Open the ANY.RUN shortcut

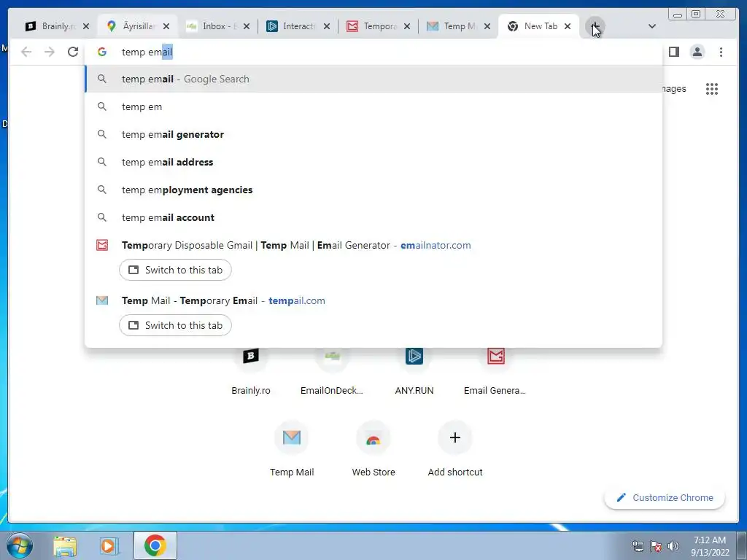[x=414, y=371]
